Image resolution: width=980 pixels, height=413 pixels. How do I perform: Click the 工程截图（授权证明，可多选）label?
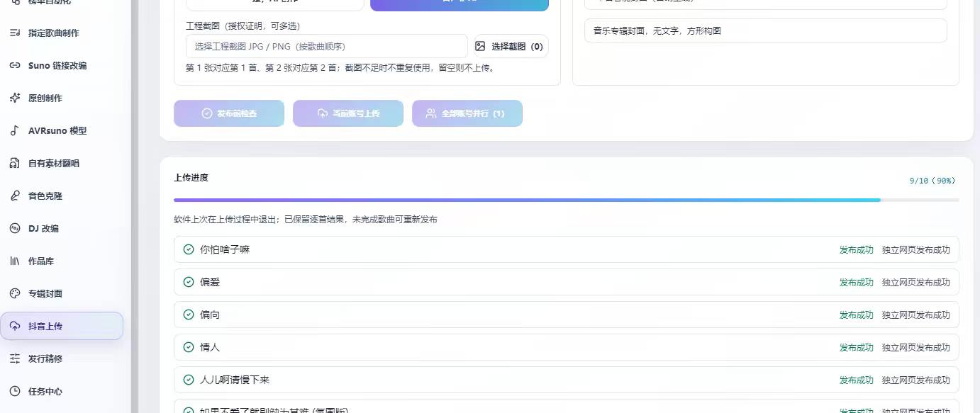tap(243, 26)
